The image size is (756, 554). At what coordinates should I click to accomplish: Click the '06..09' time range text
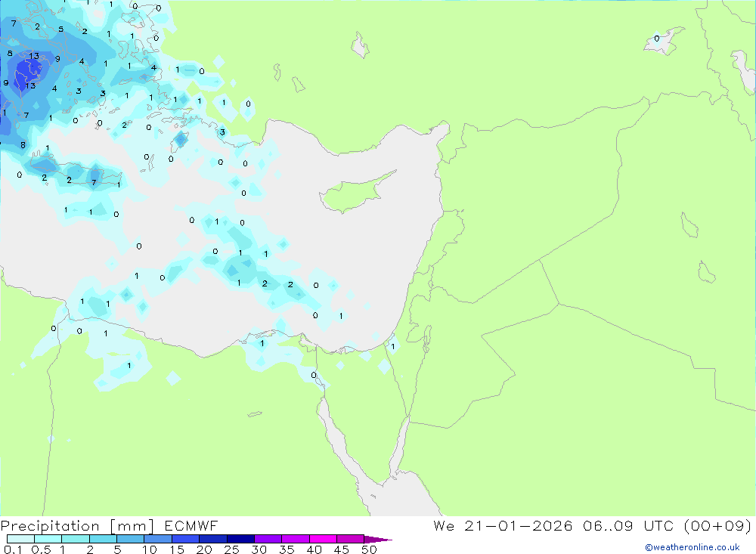click(x=608, y=525)
